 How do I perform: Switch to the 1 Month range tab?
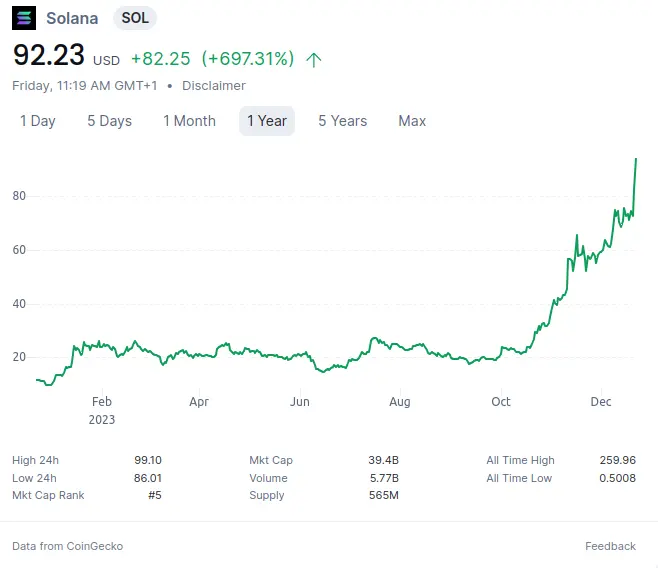189,121
